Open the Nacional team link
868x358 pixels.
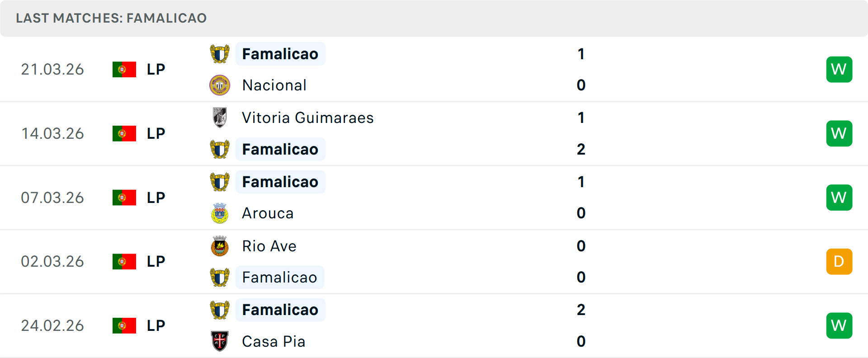pyautogui.click(x=274, y=85)
